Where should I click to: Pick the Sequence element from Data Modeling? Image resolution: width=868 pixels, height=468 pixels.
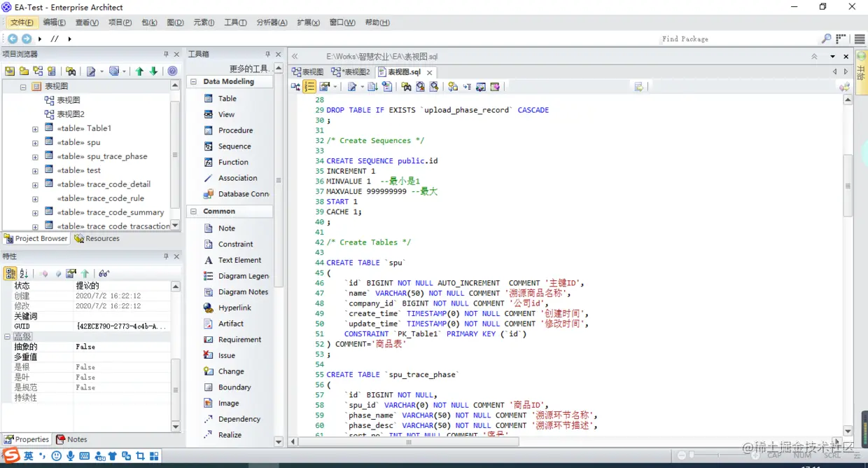tap(234, 146)
